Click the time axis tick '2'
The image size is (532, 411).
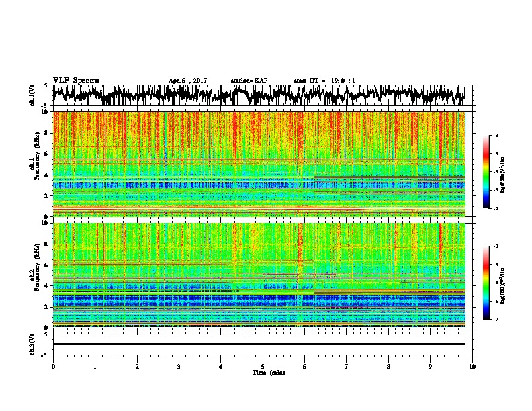[137, 367]
